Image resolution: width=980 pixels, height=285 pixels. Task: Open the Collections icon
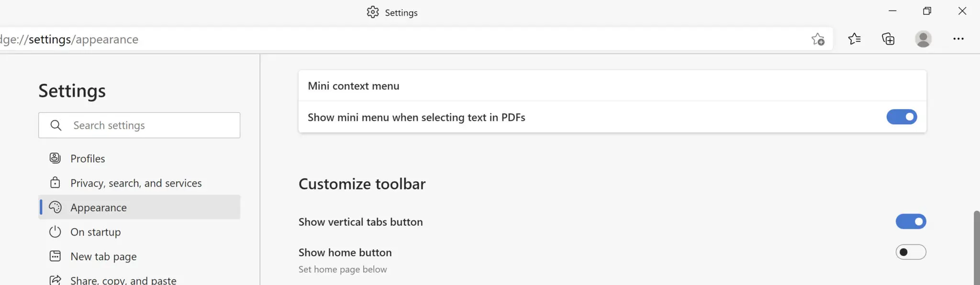[x=888, y=39]
